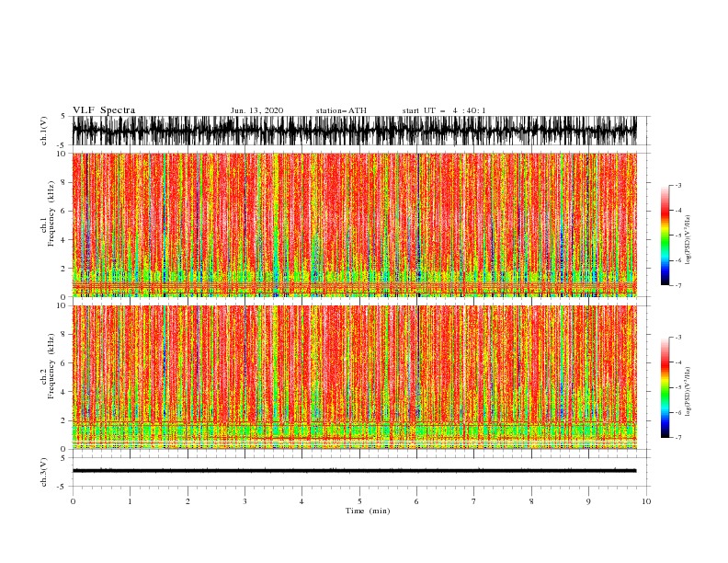Click the '4' kHz tick of ch.2 spectrogram
The image size is (728, 563).
(63, 392)
